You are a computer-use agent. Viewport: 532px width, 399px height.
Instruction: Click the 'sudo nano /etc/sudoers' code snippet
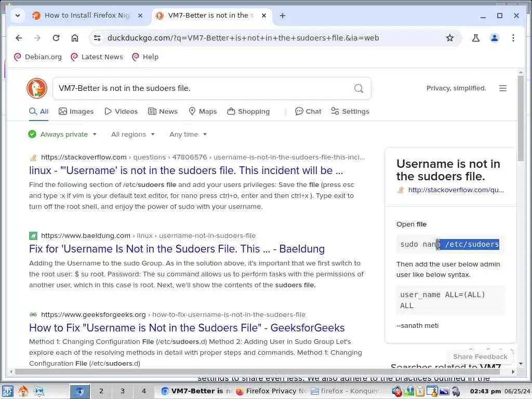pos(450,244)
